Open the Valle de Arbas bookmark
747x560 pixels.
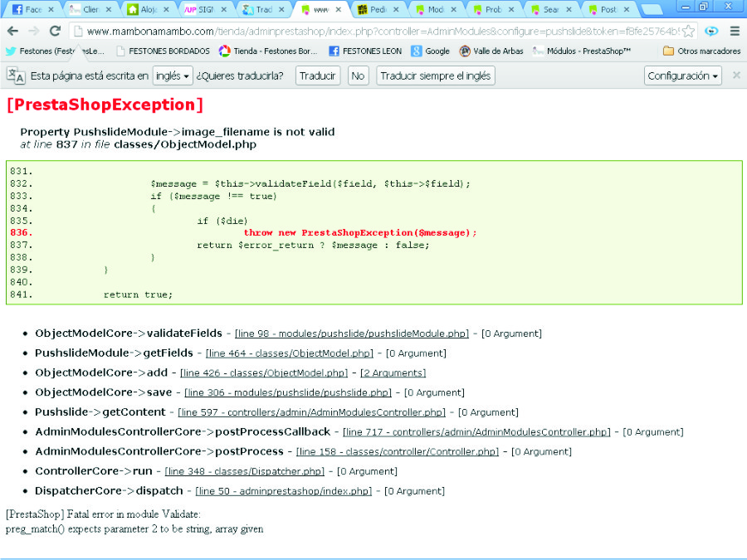coord(491,51)
